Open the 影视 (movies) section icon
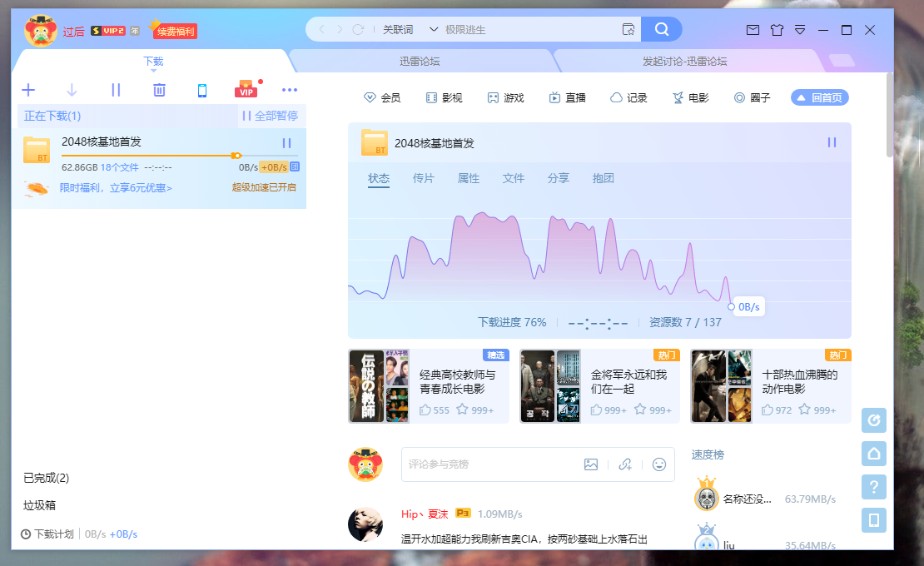 point(432,97)
